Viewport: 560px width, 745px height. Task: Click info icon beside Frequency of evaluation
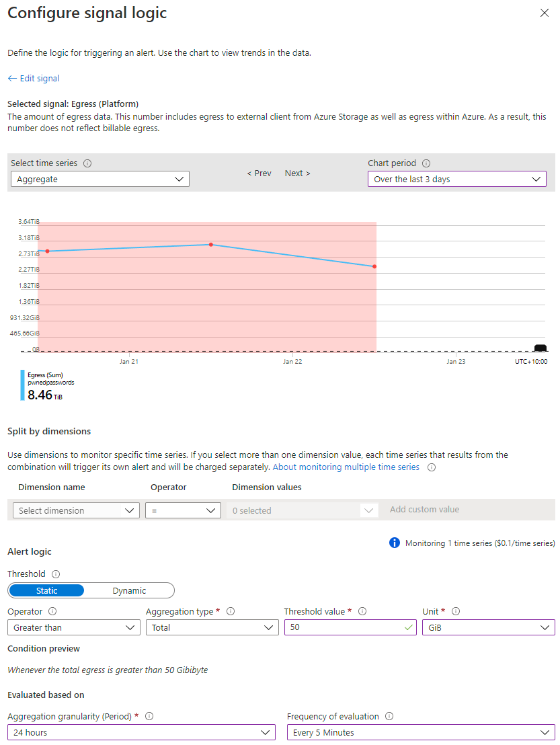pyautogui.click(x=389, y=717)
